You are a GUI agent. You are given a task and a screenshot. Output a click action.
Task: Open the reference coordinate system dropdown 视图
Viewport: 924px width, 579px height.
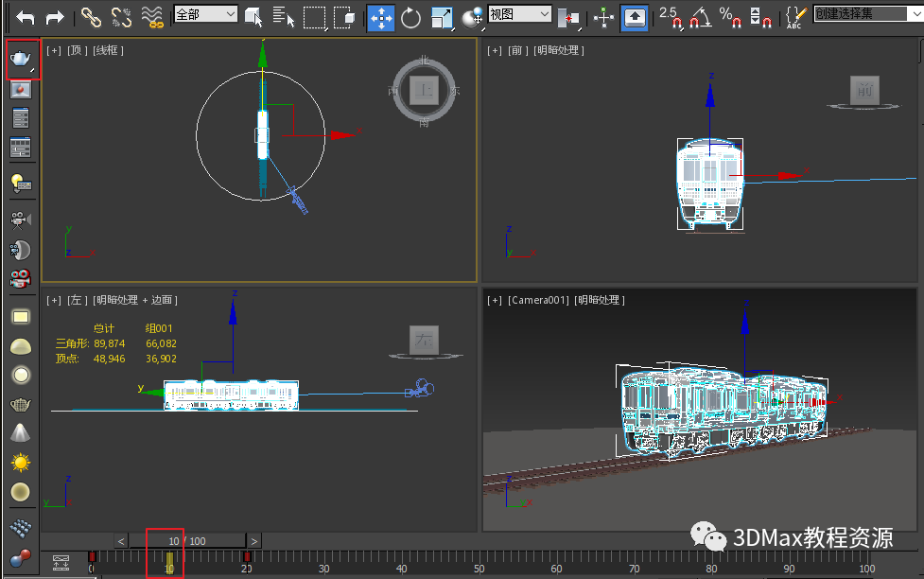tap(519, 14)
